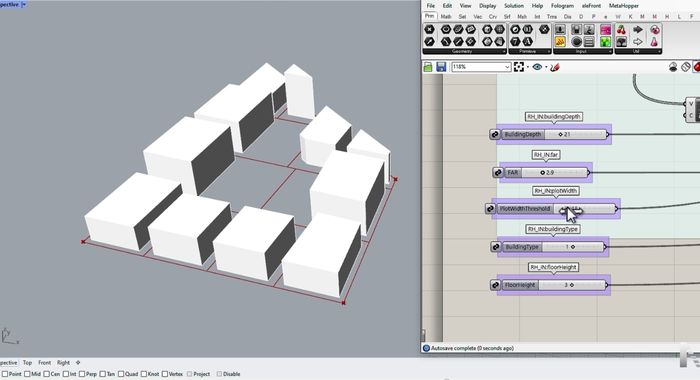The width and height of the screenshot is (700, 380).
Task: Pick the Vector parameter icon below Point
Action: (x=429, y=42)
